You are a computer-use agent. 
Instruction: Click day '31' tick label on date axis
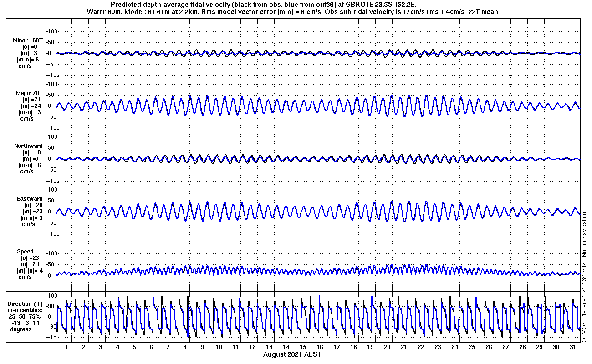pos(573,347)
